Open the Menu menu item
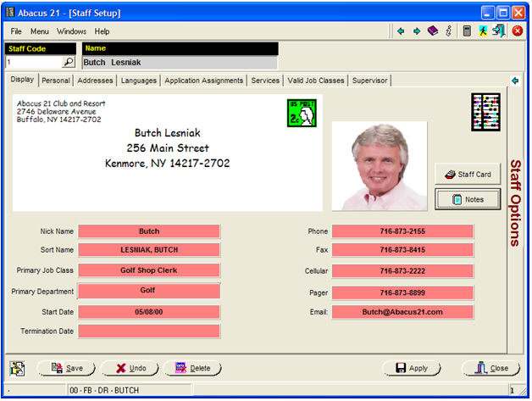532x401 pixels. tap(40, 31)
